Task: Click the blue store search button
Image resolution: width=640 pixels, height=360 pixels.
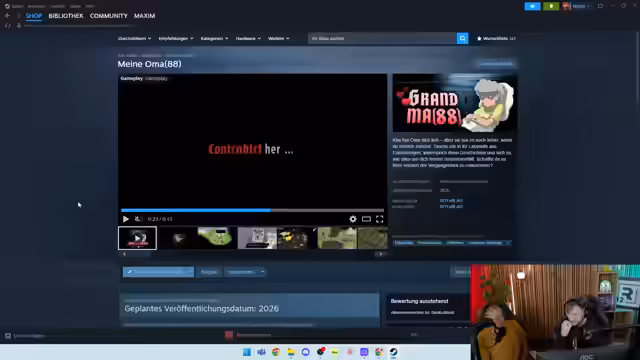Action: 462,38
